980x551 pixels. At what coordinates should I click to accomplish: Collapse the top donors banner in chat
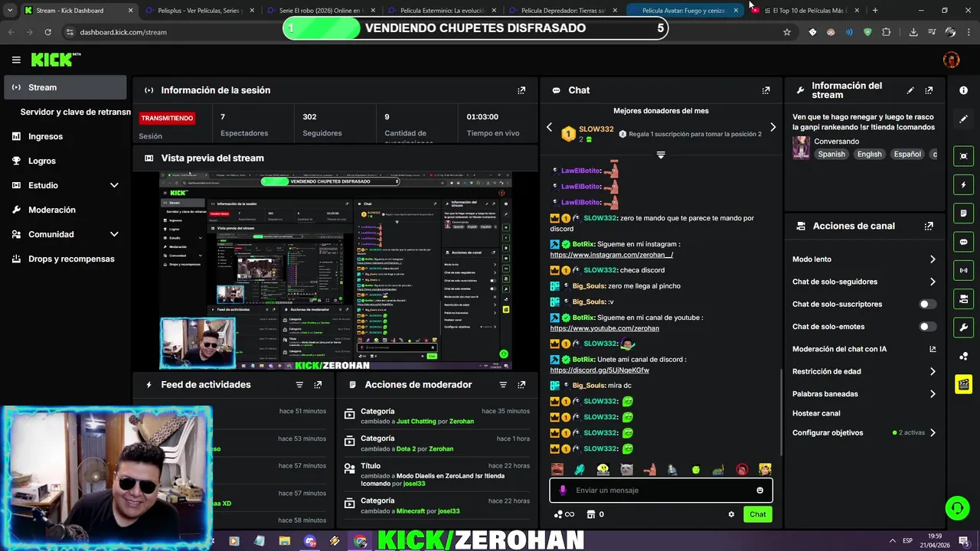pyautogui.click(x=661, y=155)
